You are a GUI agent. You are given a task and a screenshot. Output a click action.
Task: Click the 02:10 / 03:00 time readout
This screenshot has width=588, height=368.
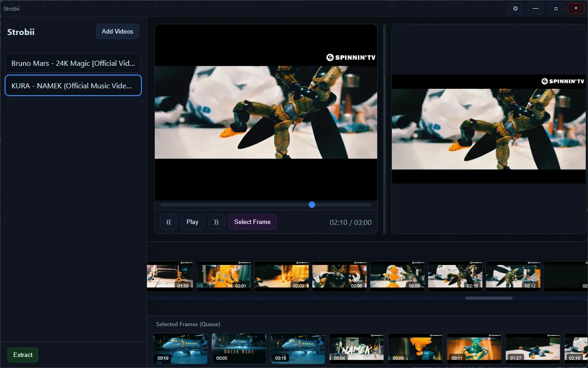pyautogui.click(x=351, y=222)
